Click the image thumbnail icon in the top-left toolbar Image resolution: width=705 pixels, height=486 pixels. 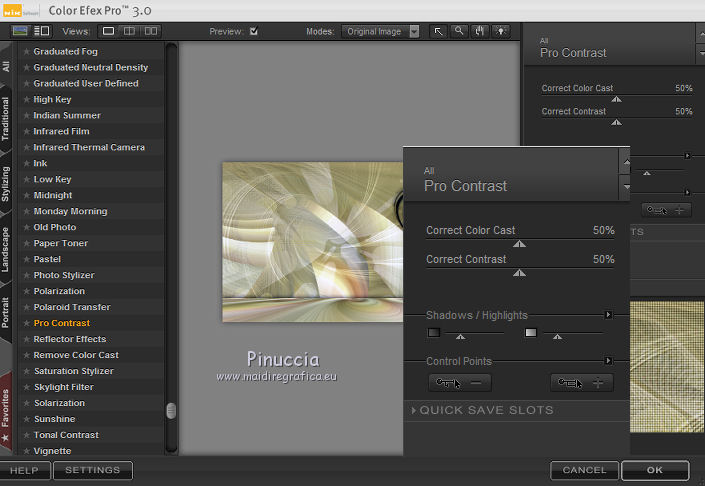[x=20, y=31]
